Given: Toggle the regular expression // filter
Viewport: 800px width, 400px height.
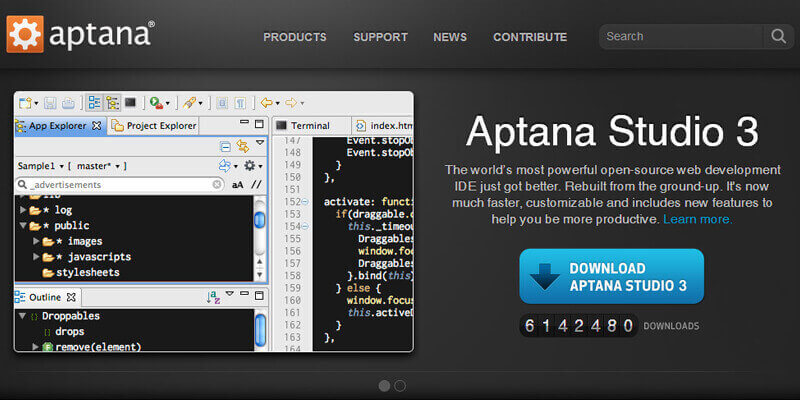Looking at the screenshot, I should [256, 185].
